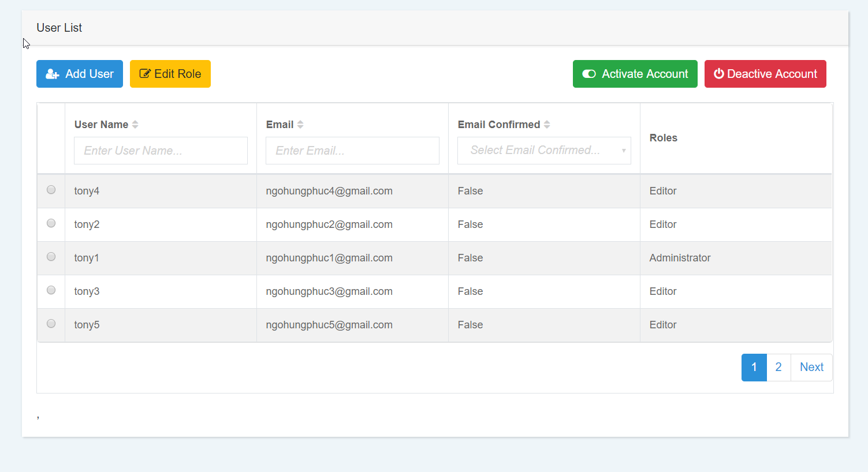Click the User Name column header label
868x472 pixels.
[x=101, y=125]
